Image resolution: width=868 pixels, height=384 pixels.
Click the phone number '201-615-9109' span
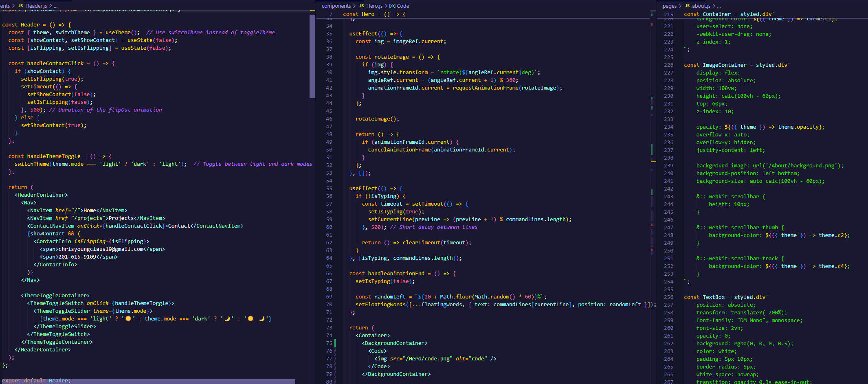77,257
